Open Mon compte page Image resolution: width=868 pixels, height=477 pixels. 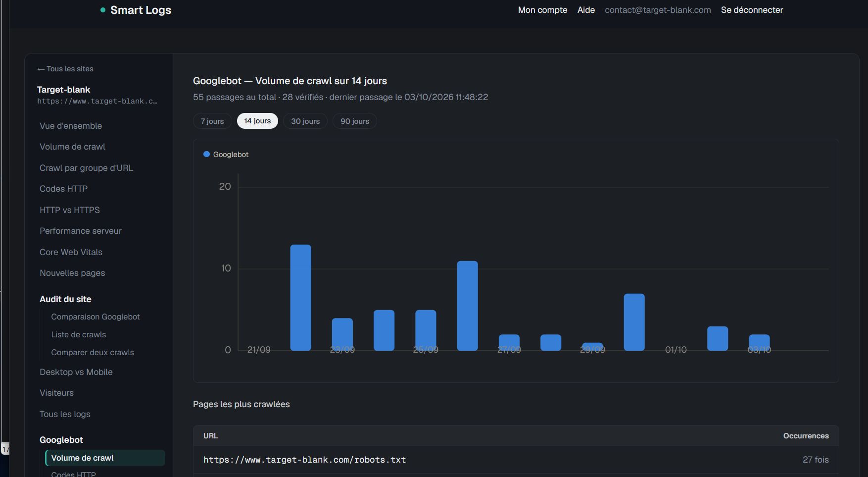tap(542, 10)
